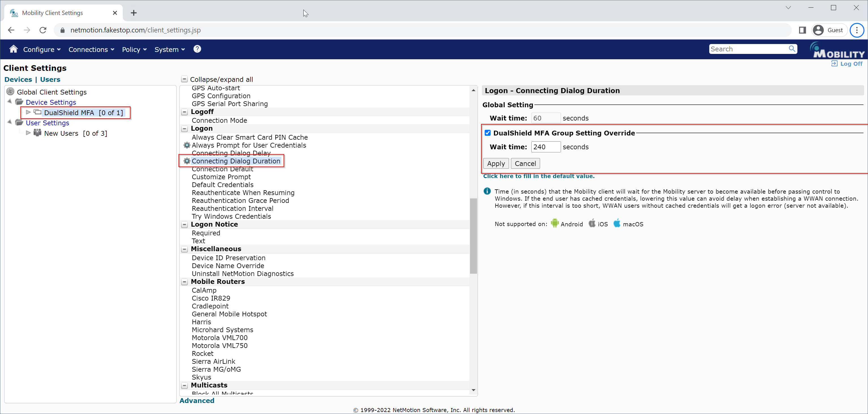Viewport: 868px width, 414px height.
Task: Uncheck DualShield MFA Group Setting Override
Action: pyautogui.click(x=487, y=133)
